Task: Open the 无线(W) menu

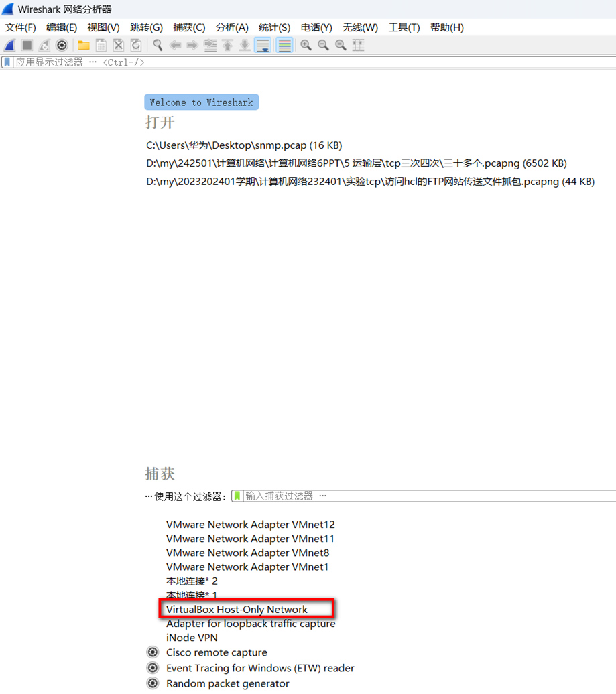Action: [360, 27]
